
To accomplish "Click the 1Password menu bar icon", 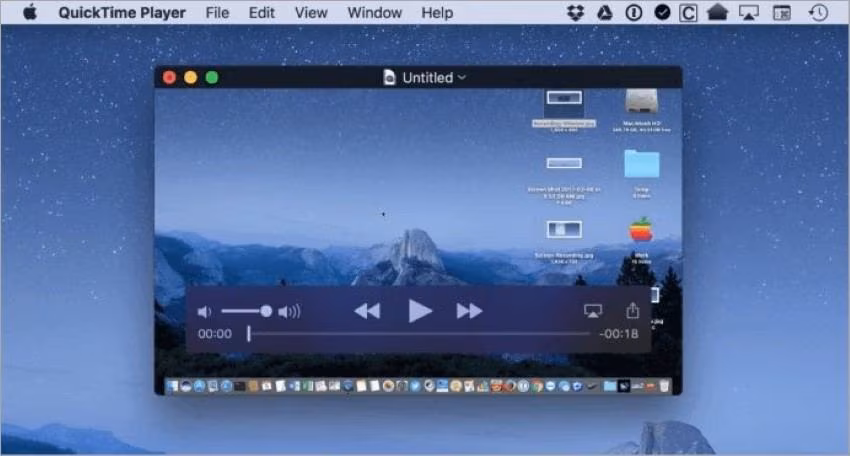I will [634, 12].
